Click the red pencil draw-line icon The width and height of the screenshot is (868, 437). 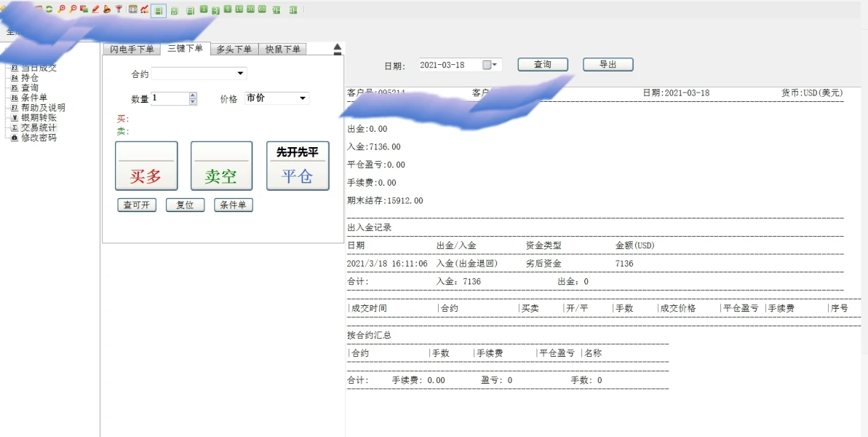tap(95, 9)
